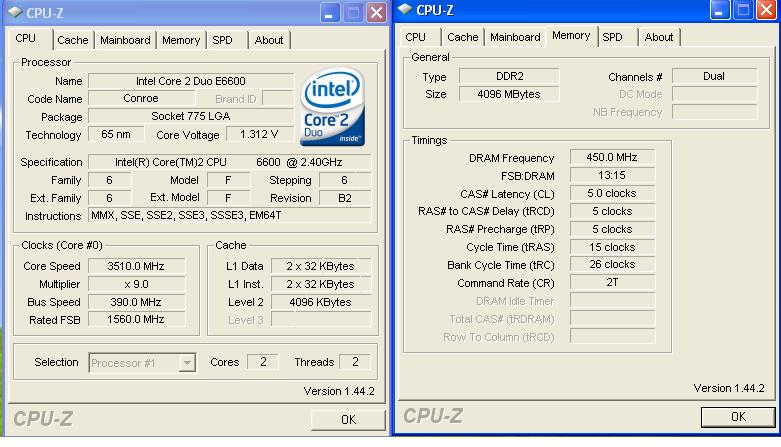Open SPD tab in left CPU-Z window
This screenshot has width=781, height=447.
pyautogui.click(x=222, y=40)
